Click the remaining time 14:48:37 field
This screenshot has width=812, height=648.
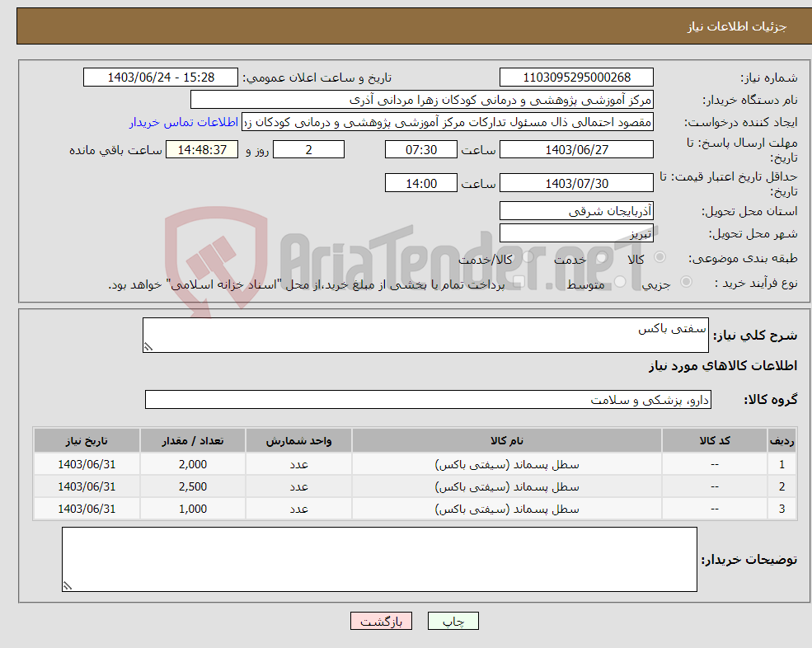point(202,150)
